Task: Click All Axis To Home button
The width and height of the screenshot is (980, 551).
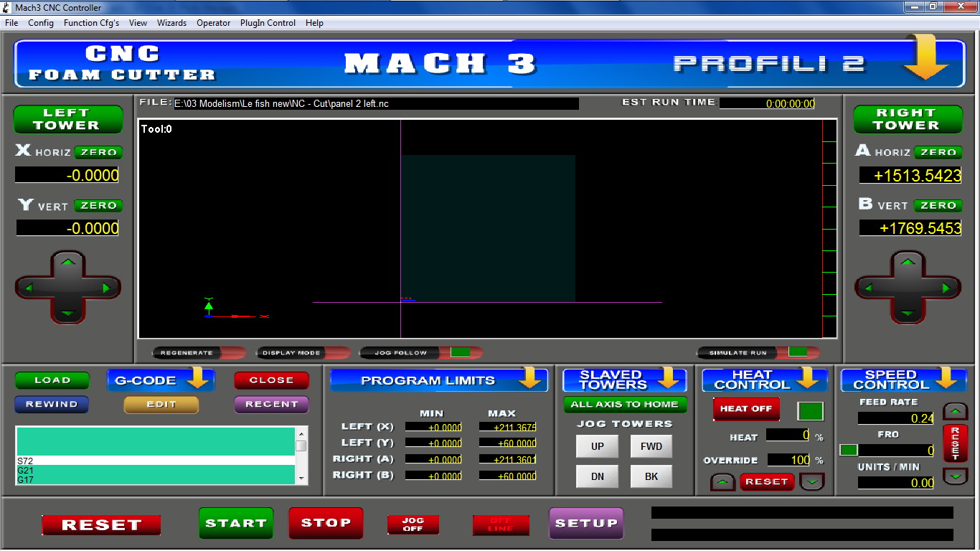Action: 625,404
